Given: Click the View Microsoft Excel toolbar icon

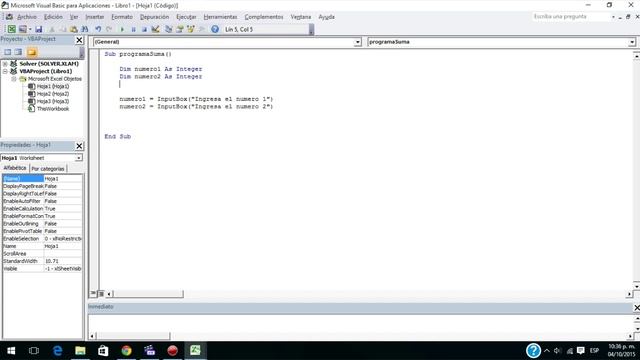Looking at the screenshot, I should point(11,29).
